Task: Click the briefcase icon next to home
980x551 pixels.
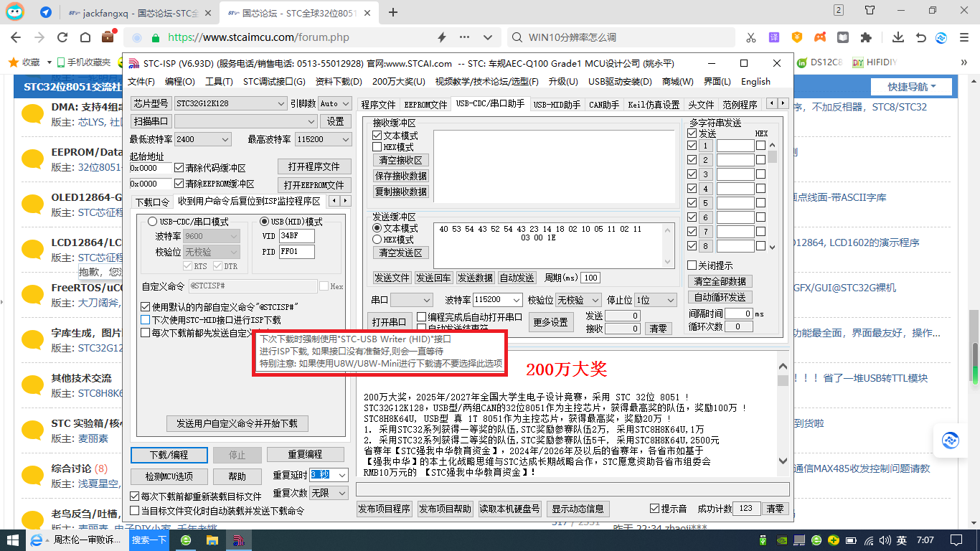Action: [108, 37]
